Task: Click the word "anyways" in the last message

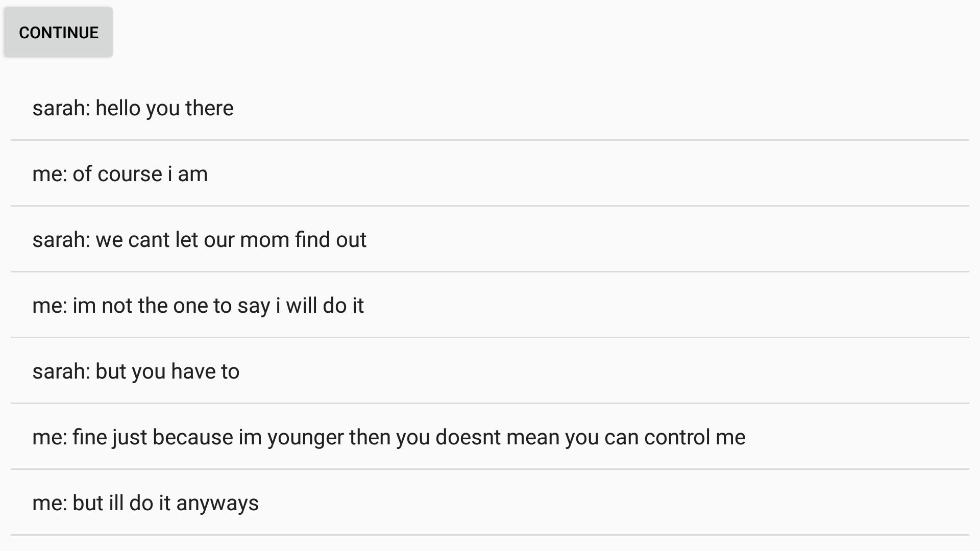Action: [x=217, y=504]
